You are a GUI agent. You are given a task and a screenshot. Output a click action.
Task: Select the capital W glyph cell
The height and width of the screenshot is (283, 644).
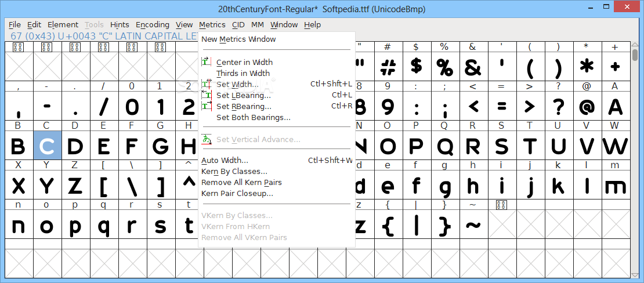[615, 146]
